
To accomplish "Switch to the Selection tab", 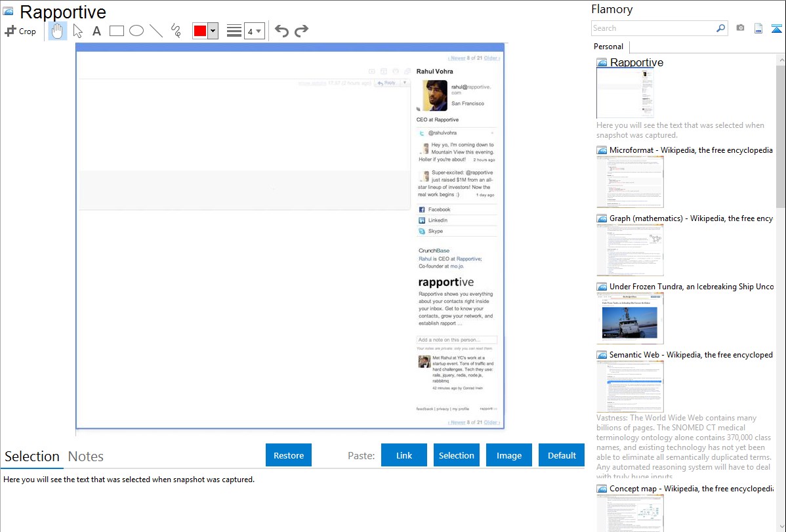I will tap(32, 457).
